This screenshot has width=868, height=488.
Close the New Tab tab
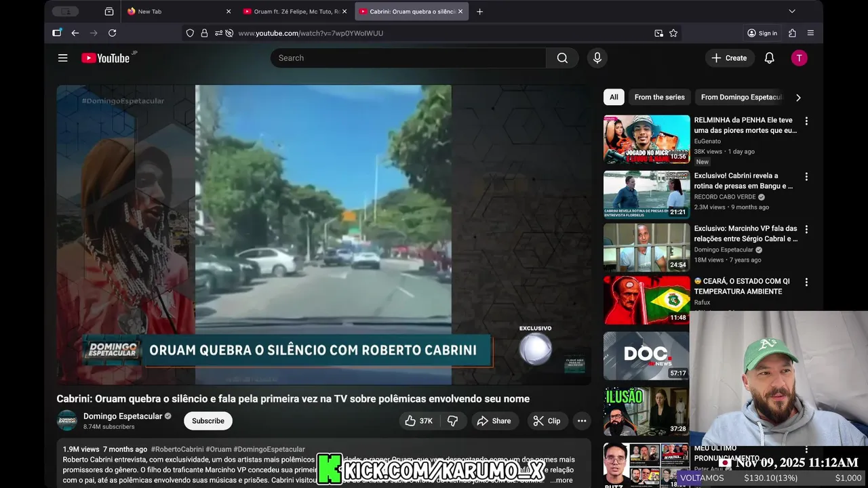[x=229, y=12]
